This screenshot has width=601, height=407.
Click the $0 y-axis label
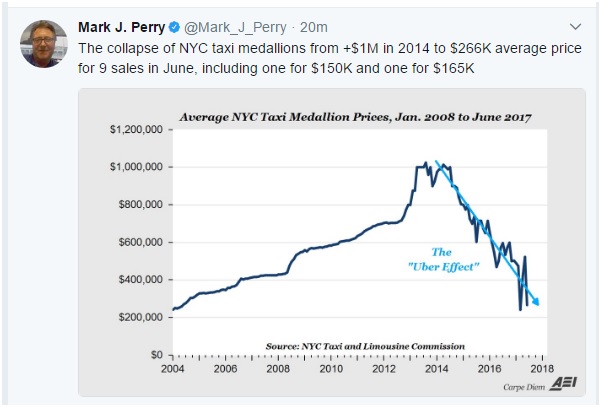(155, 355)
